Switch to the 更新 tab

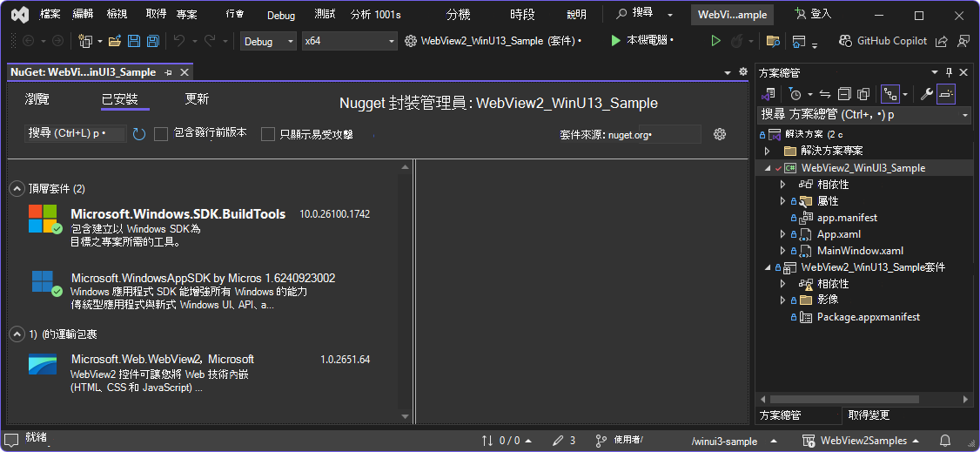click(x=197, y=98)
